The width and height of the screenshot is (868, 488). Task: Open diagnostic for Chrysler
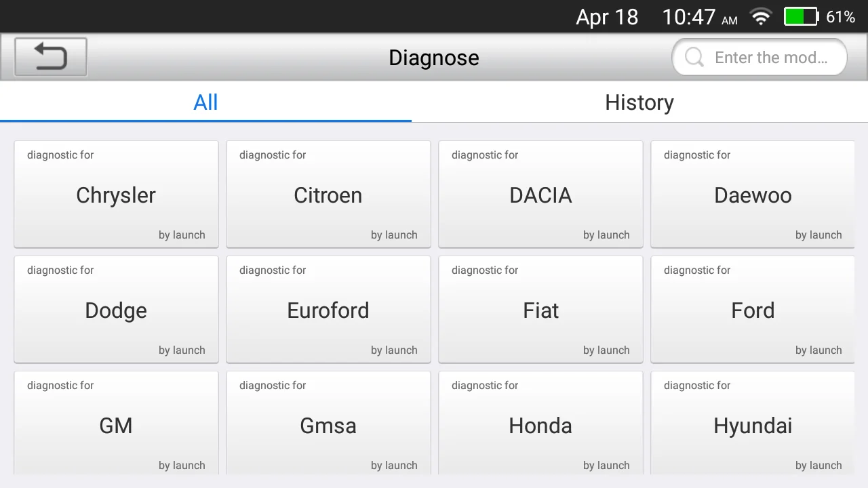116,195
